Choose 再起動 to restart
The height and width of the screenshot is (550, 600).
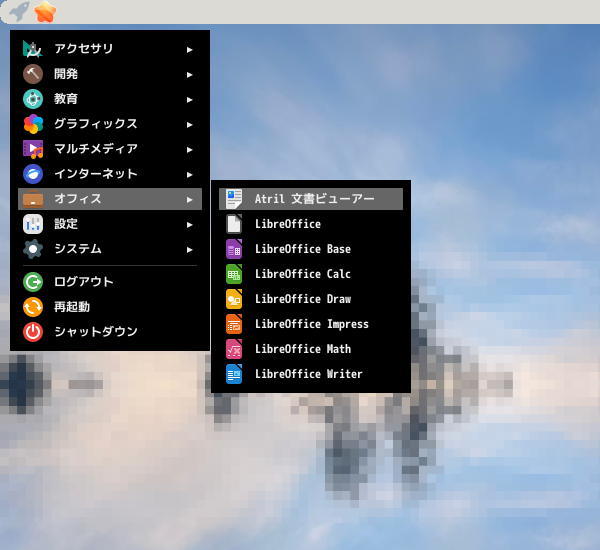coord(110,307)
